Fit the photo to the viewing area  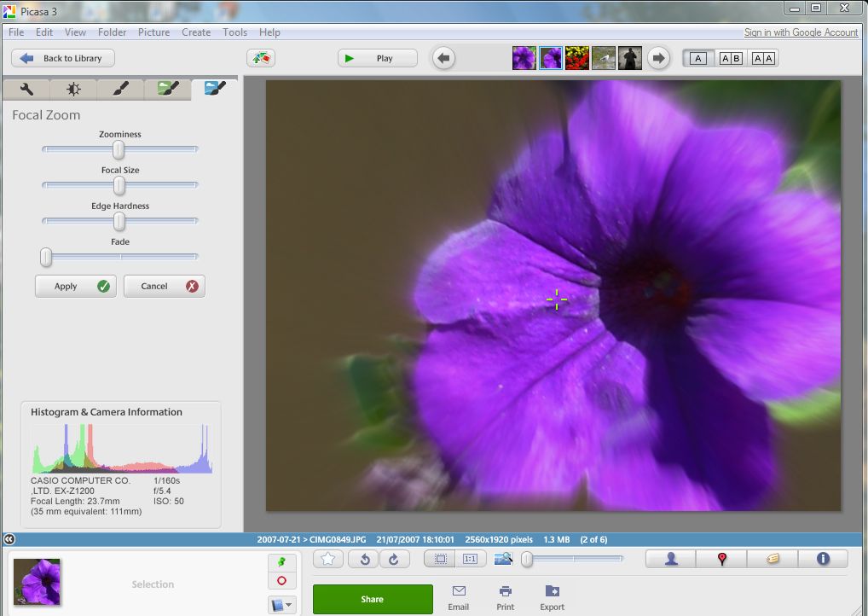(440, 559)
